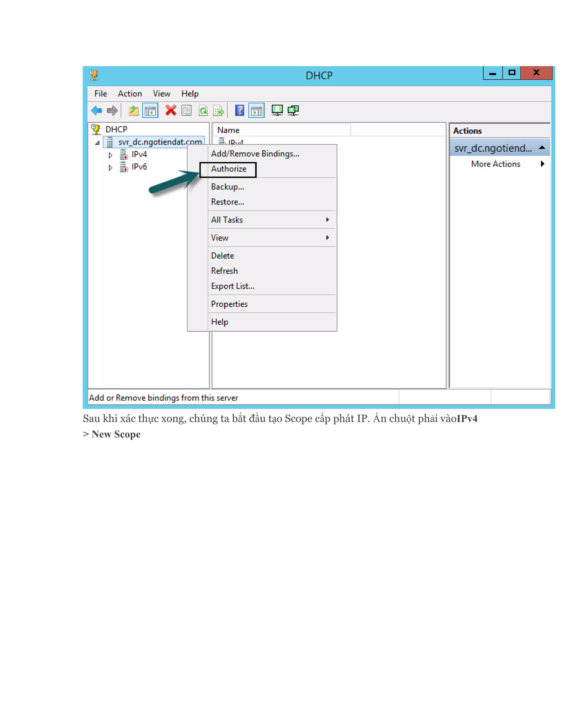
Task: Select Properties in the context menu
Action: (x=230, y=304)
